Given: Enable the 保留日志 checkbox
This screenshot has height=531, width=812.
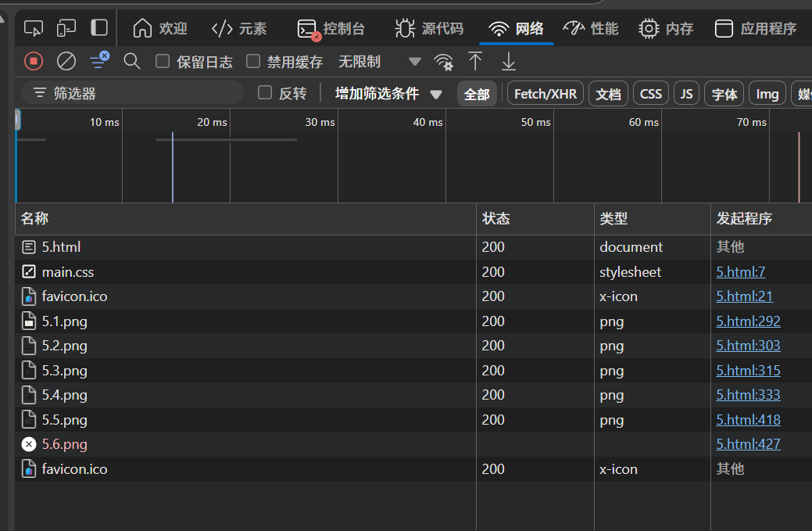Looking at the screenshot, I should click(163, 61).
